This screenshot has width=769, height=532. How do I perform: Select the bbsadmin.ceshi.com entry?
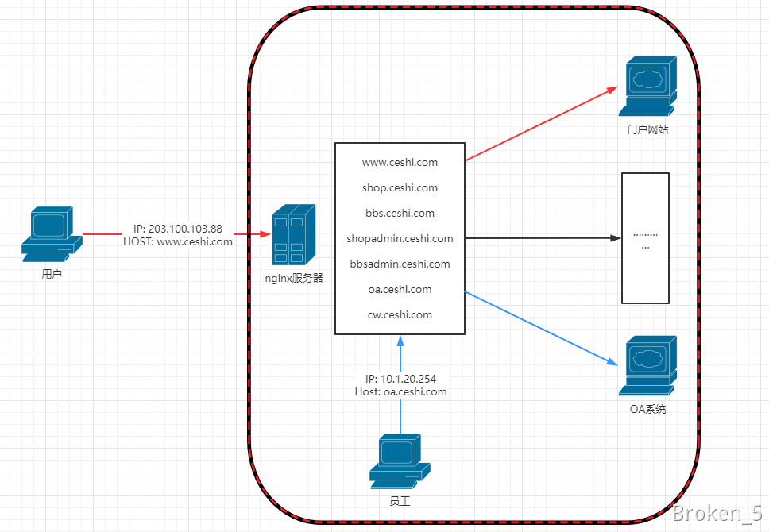click(x=400, y=264)
